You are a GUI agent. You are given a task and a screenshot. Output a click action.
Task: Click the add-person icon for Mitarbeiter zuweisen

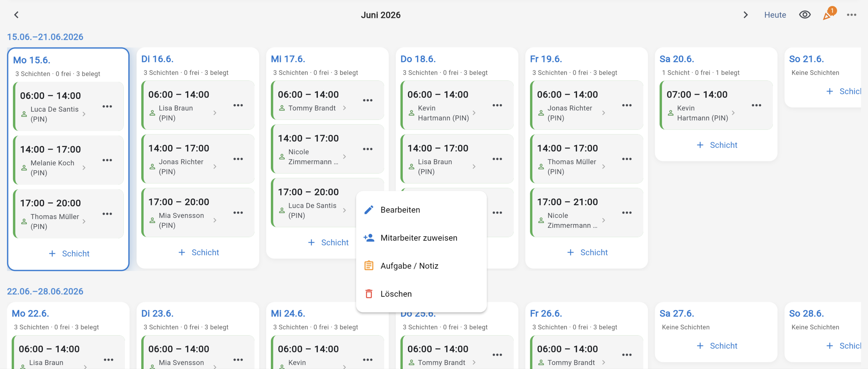click(369, 238)
